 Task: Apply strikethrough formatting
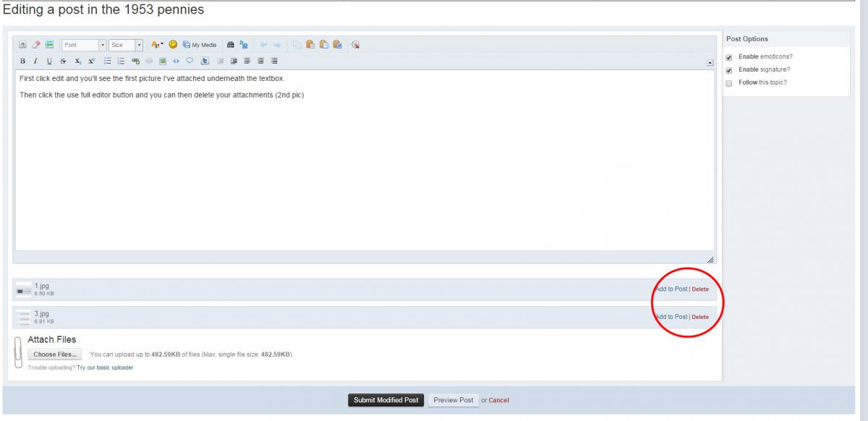pos(63,61)
